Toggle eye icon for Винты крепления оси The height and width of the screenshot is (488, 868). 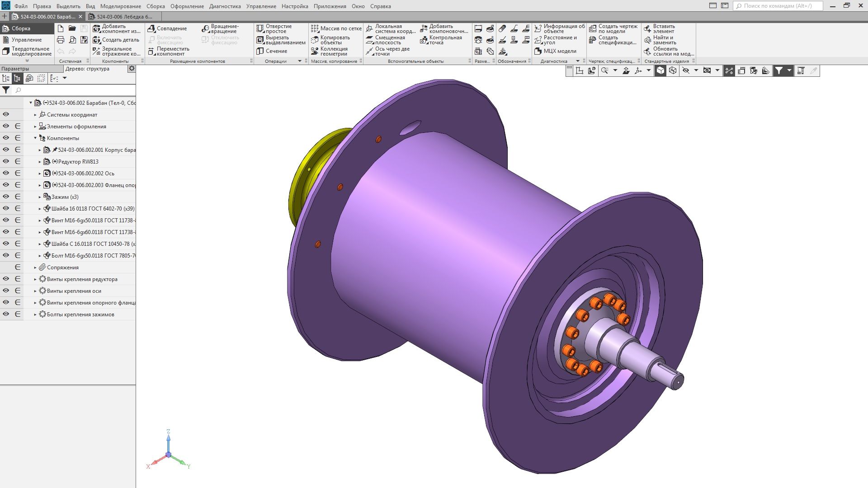click(6, 291)
